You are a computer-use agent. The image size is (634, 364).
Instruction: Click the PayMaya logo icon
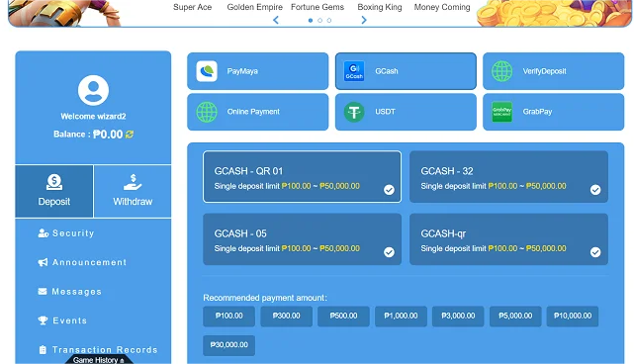(207, 71)
